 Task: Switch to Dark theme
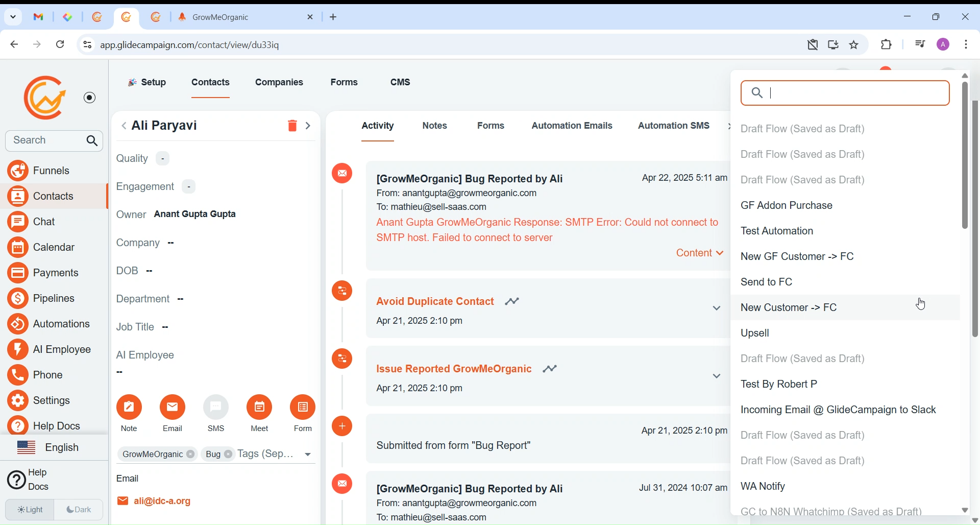(x=80, y=510)
